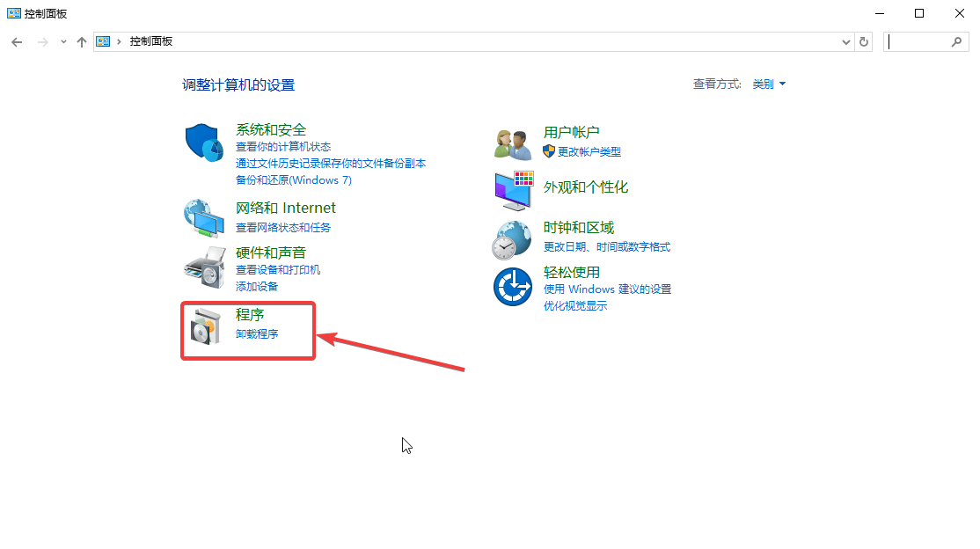The width and height of the screenshot is (980, 549).
Task: Open 程序 category heading
Action: coord(250,314)
